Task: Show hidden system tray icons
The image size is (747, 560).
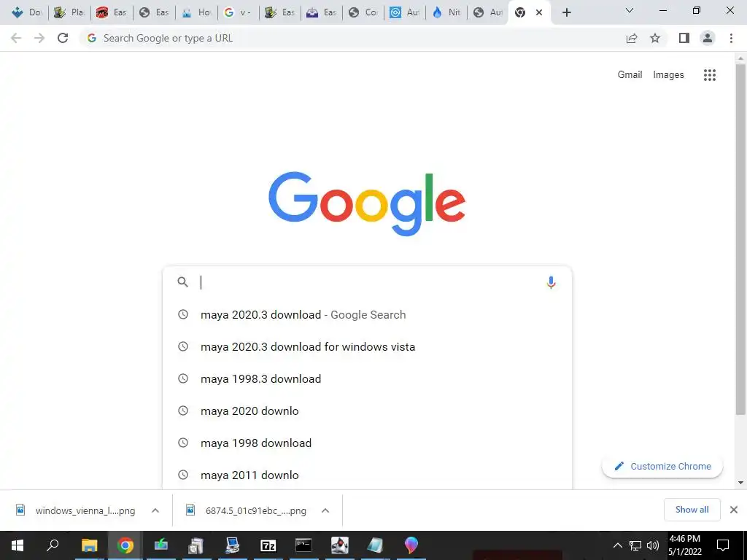Action: click(x=617, y=545)
